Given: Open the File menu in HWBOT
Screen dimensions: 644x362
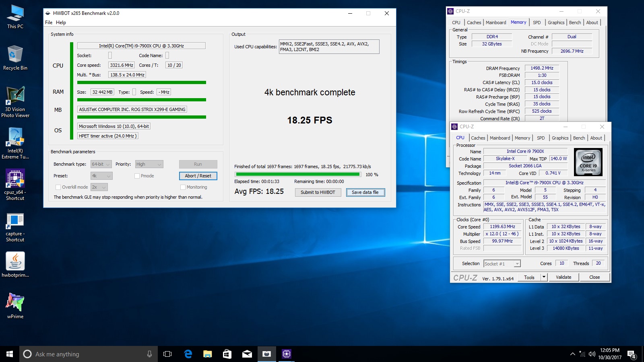Looking at the screenshot, I should (49, 23).
